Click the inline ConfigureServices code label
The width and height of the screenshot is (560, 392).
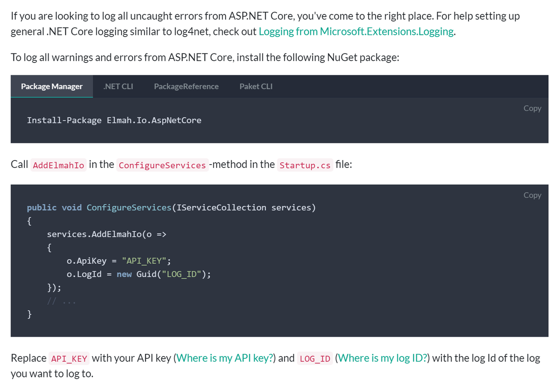coord(162,165)
